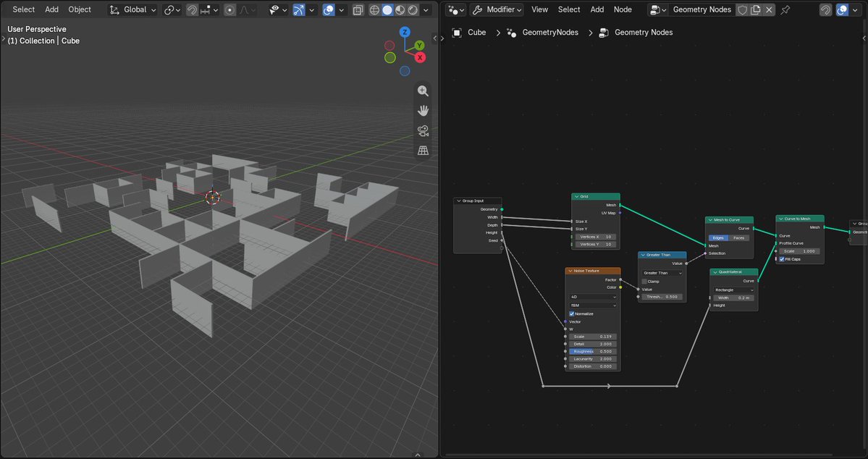Open Rectangle mode dropdown in Quadrilateral node
The height and width of the screenshot is (459, 868).
(734, 290)
